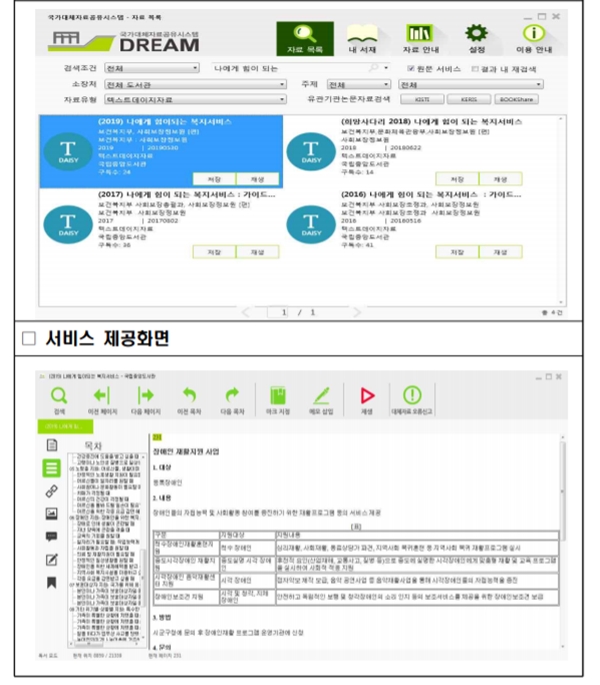This screenshot has height=685, width=600.
Task: Click the BOOKShare button
Action: [x=517, y=100]
